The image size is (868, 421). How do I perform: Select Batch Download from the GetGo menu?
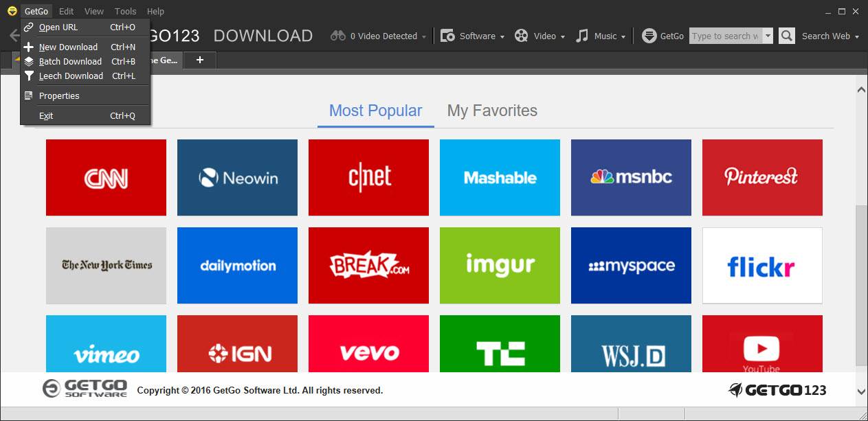70,61
